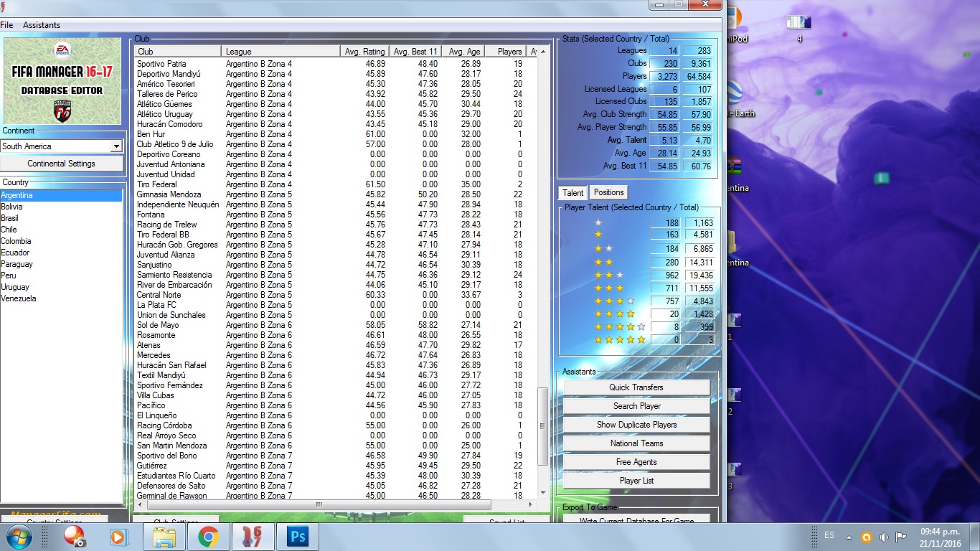Select the Sol de Mayo club row
This screenshot has height=551, width=980.
[x=336, y=325]
